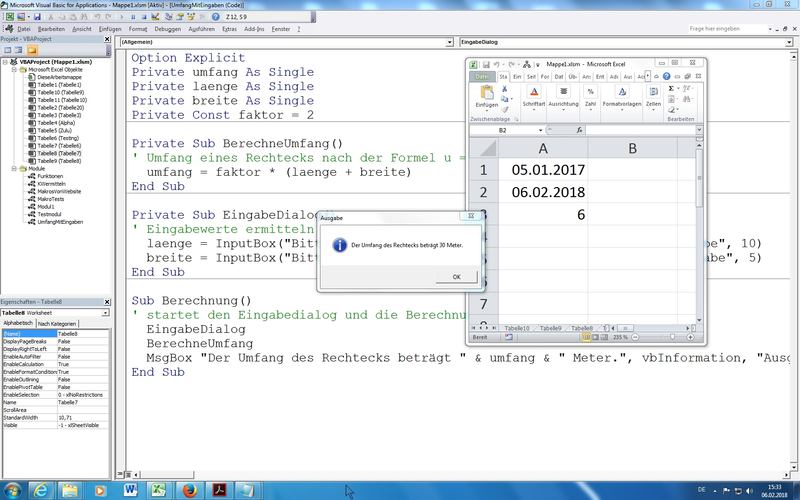
Task: Open the Extras menu
Action: (x=230, y=29)
